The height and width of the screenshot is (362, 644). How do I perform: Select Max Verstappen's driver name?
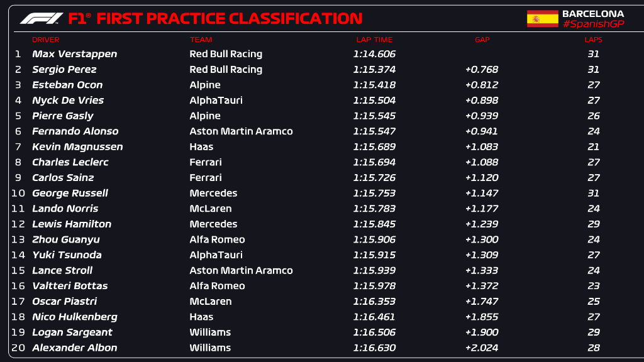point(74,54)
